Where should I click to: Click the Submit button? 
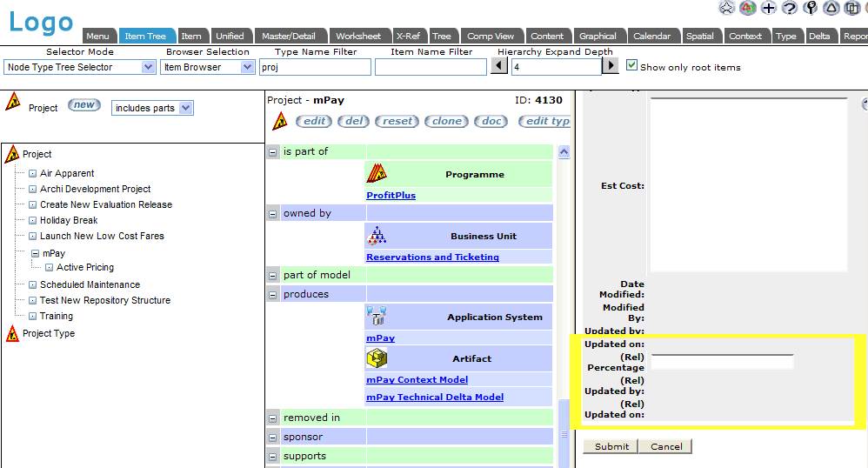pyautogui.click(x=611, y=446)
